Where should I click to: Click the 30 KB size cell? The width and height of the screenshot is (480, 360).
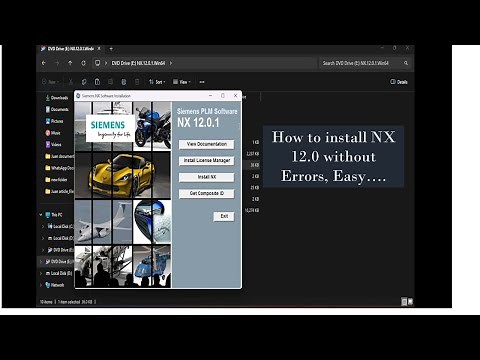[255, 165]
